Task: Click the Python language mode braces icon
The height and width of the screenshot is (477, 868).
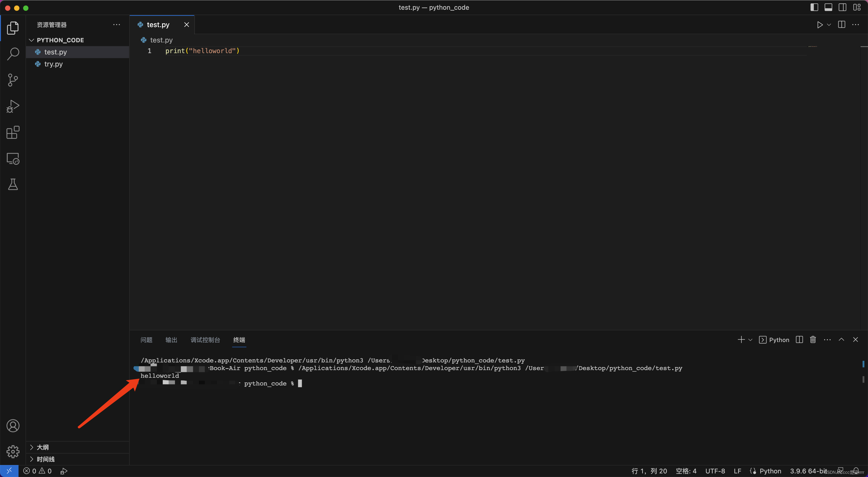Action: tap(753, 471)
